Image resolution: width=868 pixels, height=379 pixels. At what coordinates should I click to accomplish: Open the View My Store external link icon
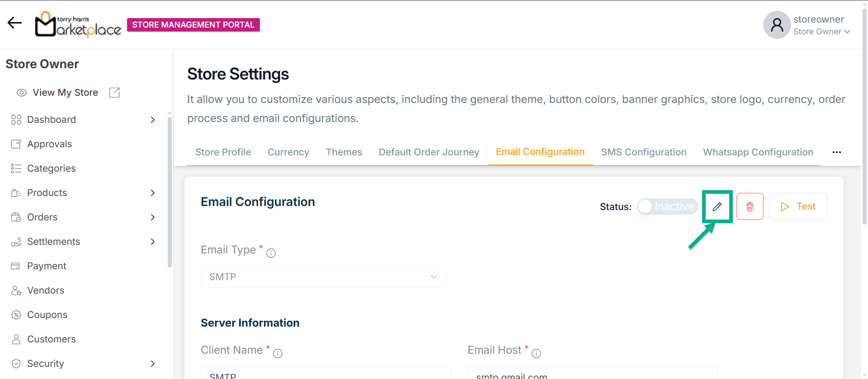point(114,93)
